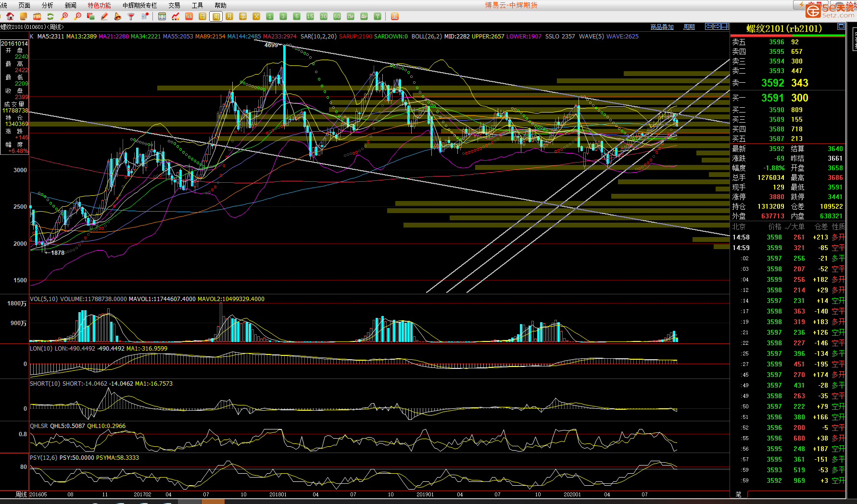This screenshot has height=504, width=857.
Task: Click the 周期 link
Action: click(x=689, y=27)
